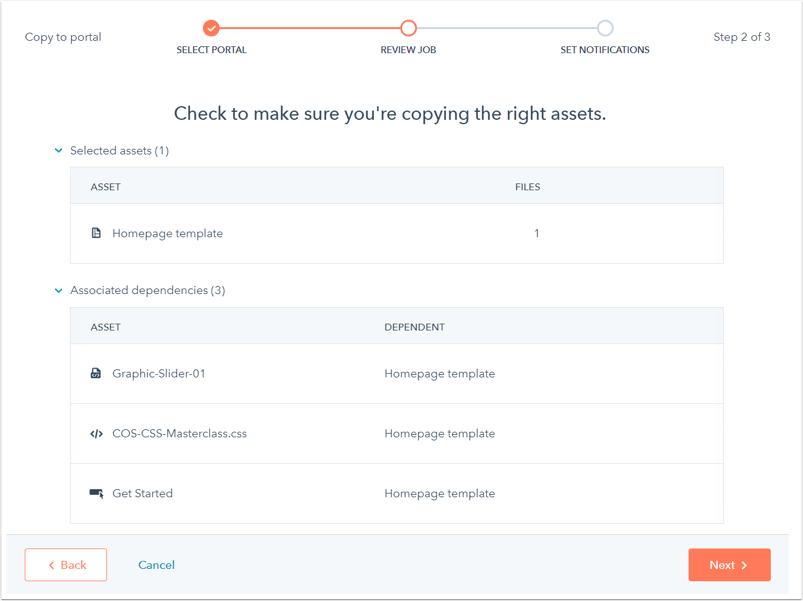
Task: Select the SELECT PORTAL step label
Action: click(211, 50)
